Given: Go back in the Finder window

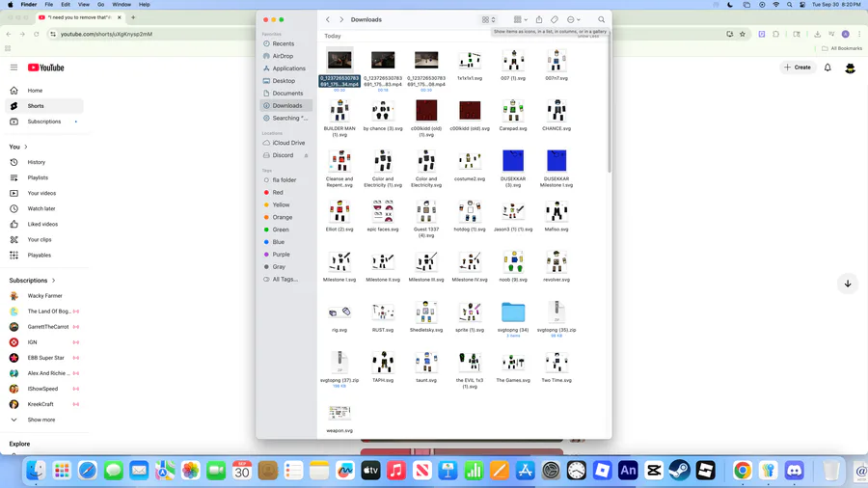Looking at the screenshot, I should pyautogui.click(x=328, y=19).
